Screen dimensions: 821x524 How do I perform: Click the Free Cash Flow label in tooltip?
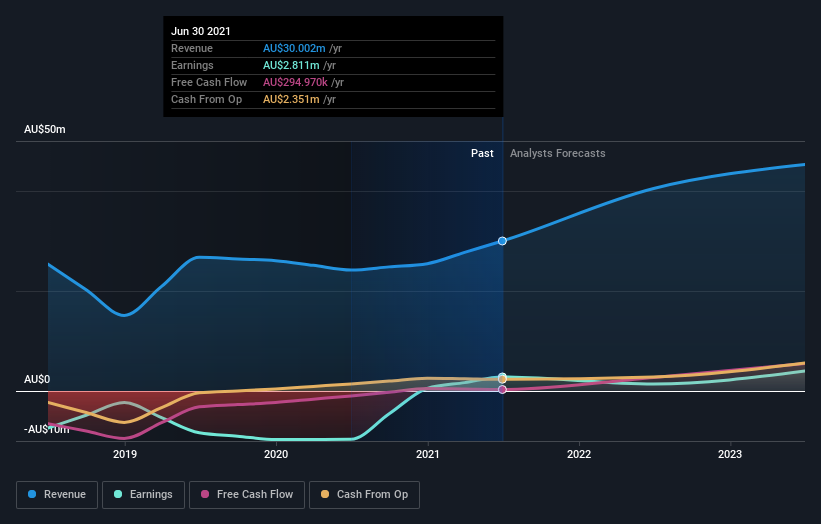point(209,82)
